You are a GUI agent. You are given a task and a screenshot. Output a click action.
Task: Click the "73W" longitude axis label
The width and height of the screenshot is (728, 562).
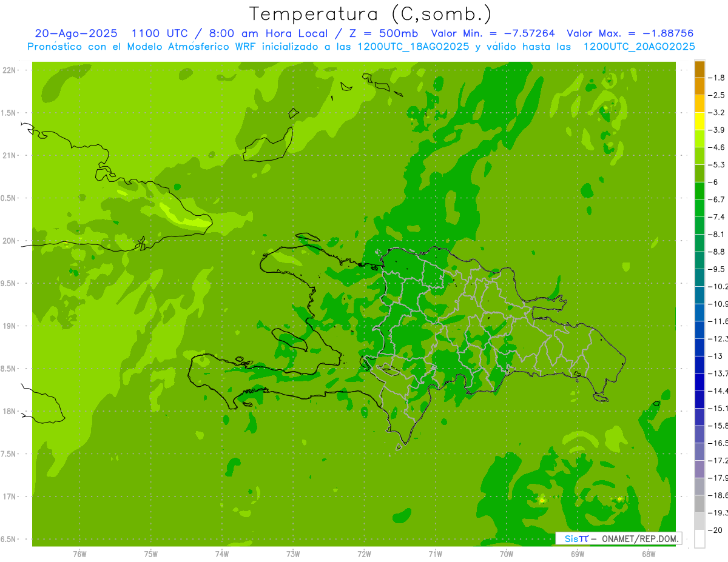coord(293,554)
